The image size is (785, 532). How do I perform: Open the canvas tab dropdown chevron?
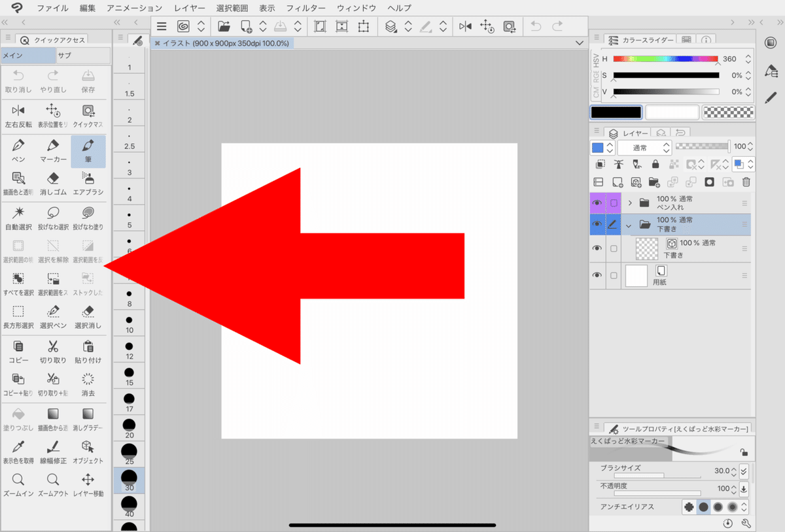pos(579,42)
